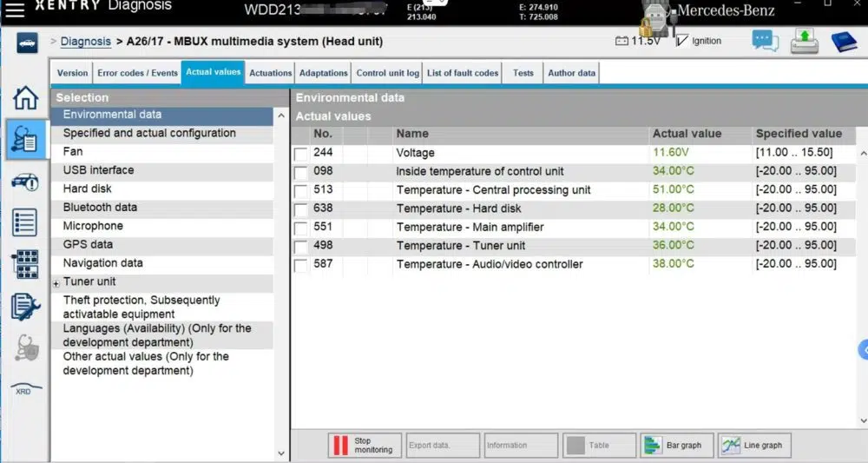Select the Actual values tab
The height and width of the screenshot is (463, 868).
click(214, 72)
